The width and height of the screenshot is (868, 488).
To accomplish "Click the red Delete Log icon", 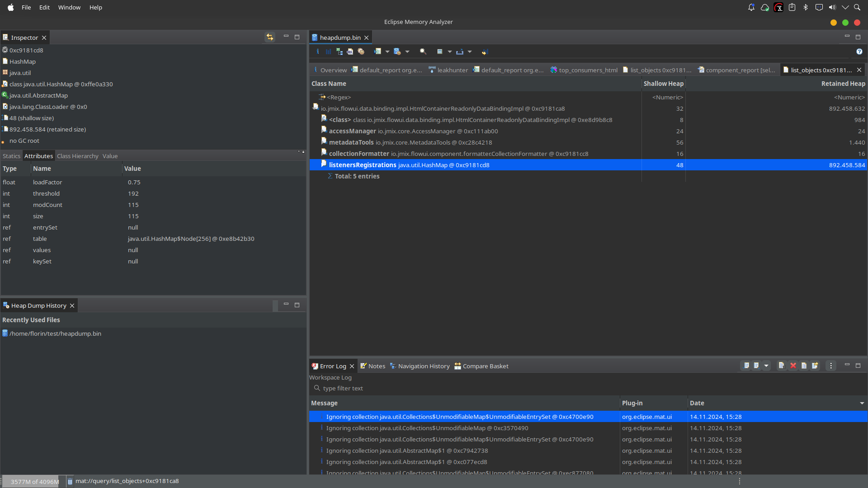I will 793,366.
